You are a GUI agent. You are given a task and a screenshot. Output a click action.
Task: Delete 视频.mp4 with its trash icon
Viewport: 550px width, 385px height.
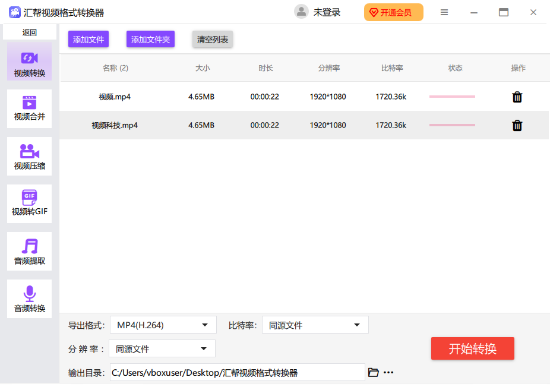(x=517, y=97)
